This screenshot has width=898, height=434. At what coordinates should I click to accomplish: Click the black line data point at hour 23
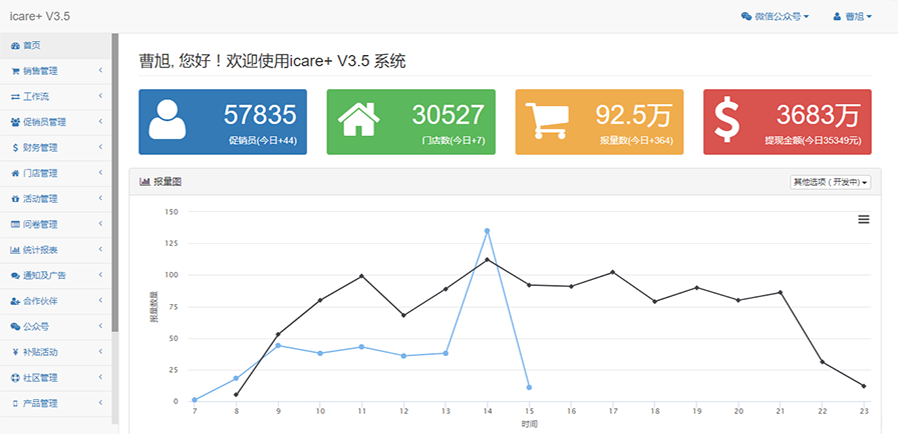[x=864, y=386]
